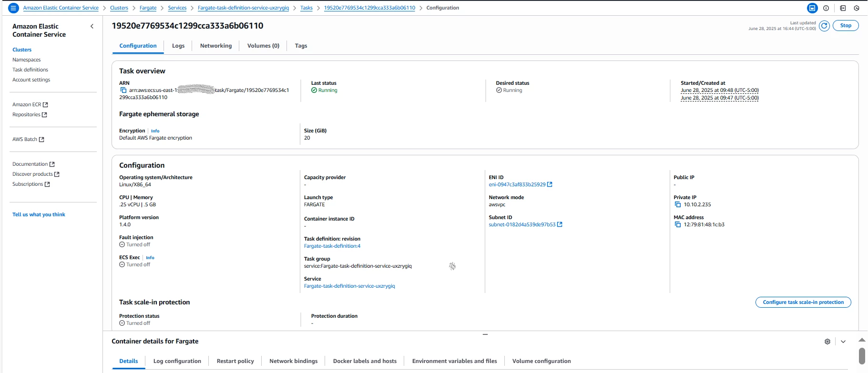Open Amazon Elastic Container Service breadcrumb
This screenshot has height=373, width=868.
click(x=61, y=8)
